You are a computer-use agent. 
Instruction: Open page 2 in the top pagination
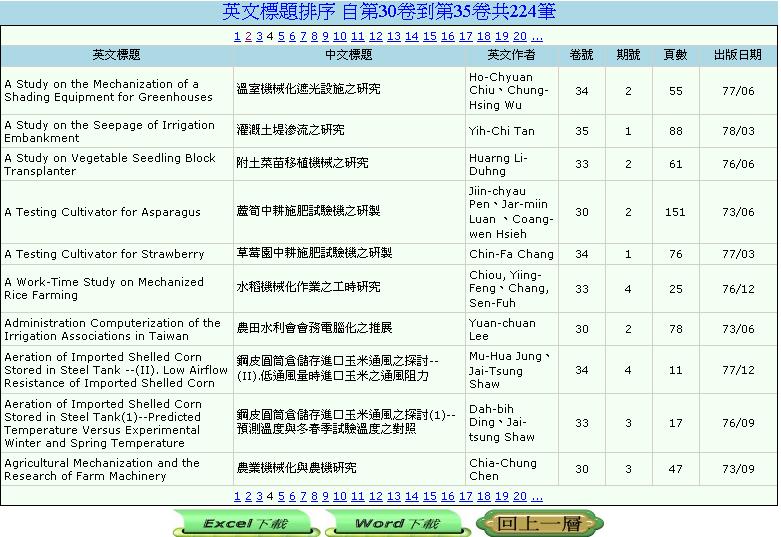click(x=248, y=36)
